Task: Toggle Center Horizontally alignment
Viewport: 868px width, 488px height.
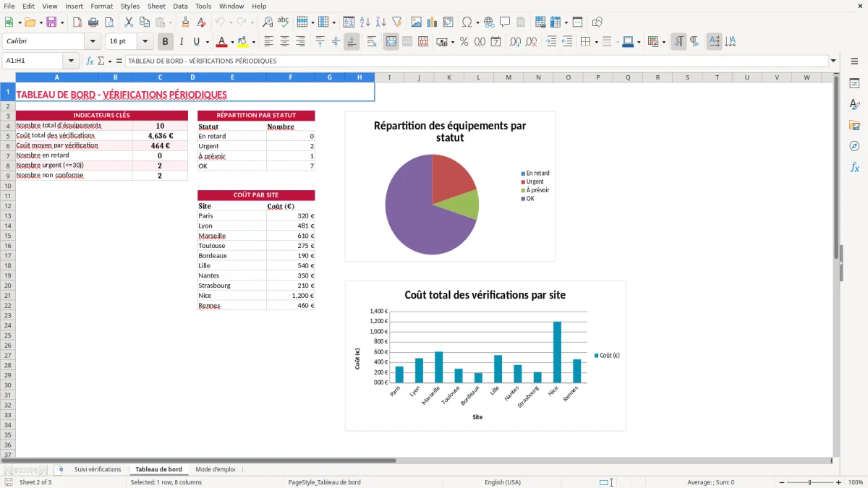Action: tap(285, 42)
